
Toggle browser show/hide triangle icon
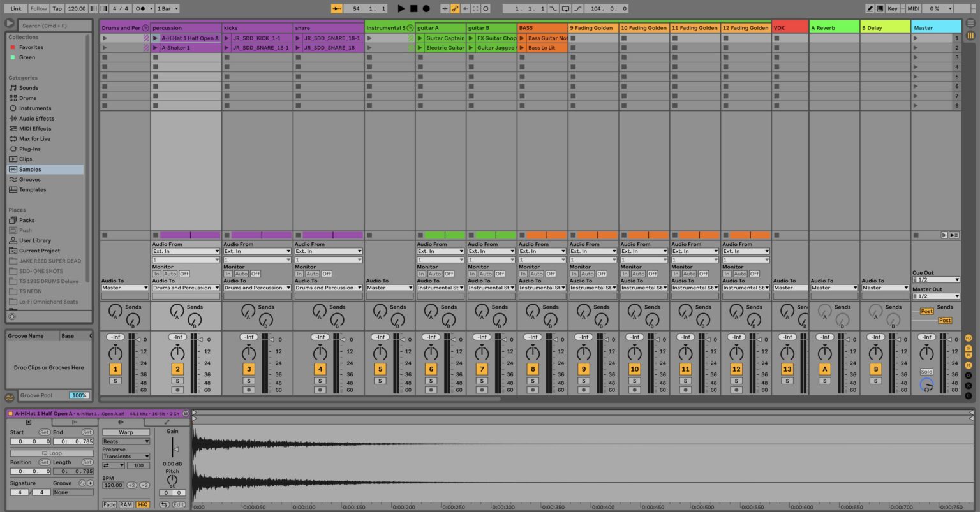click(x=10, y=24)
